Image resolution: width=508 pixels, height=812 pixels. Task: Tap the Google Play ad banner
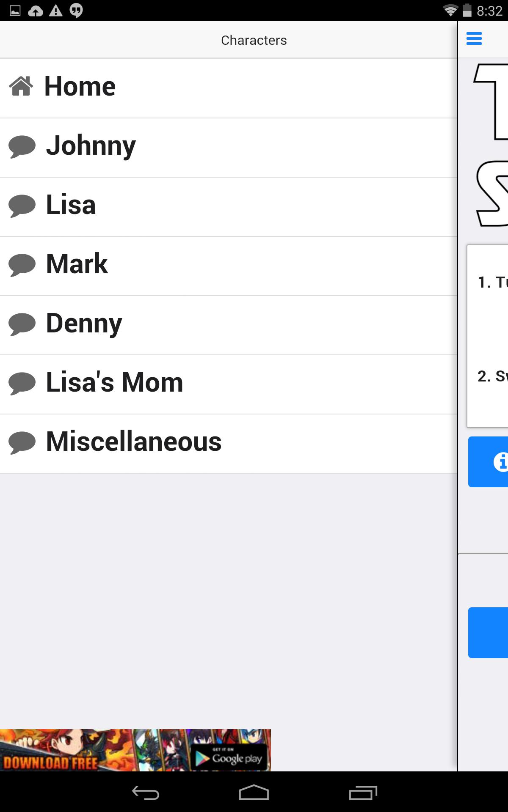[x=135, y=750]
